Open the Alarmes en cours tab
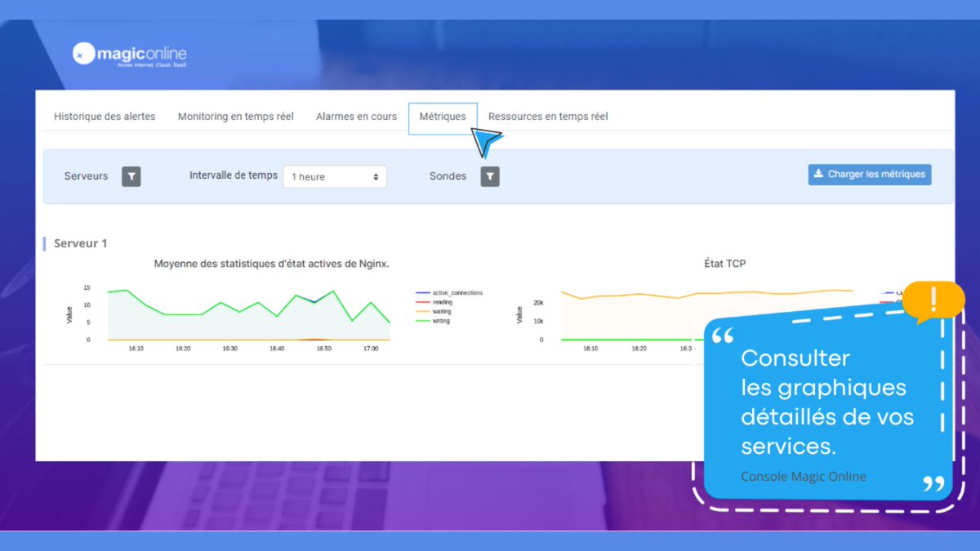 356,117
